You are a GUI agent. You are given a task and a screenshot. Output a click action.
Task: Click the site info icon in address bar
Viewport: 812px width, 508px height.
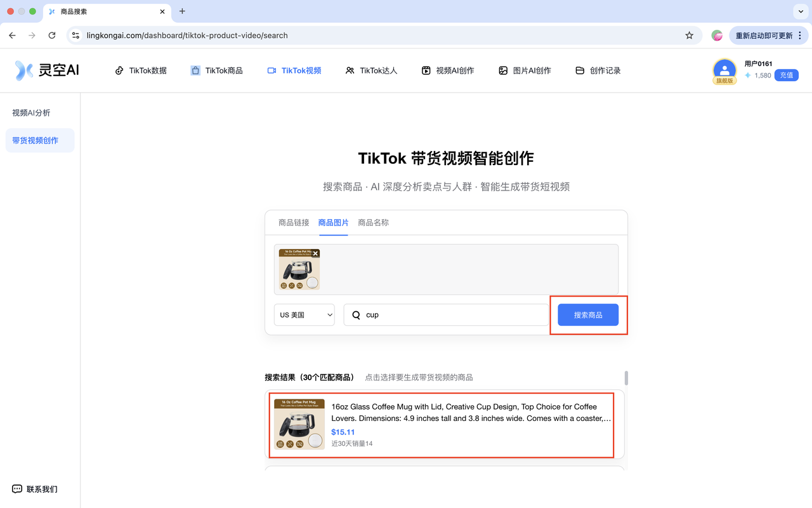[x=75, y=36]
